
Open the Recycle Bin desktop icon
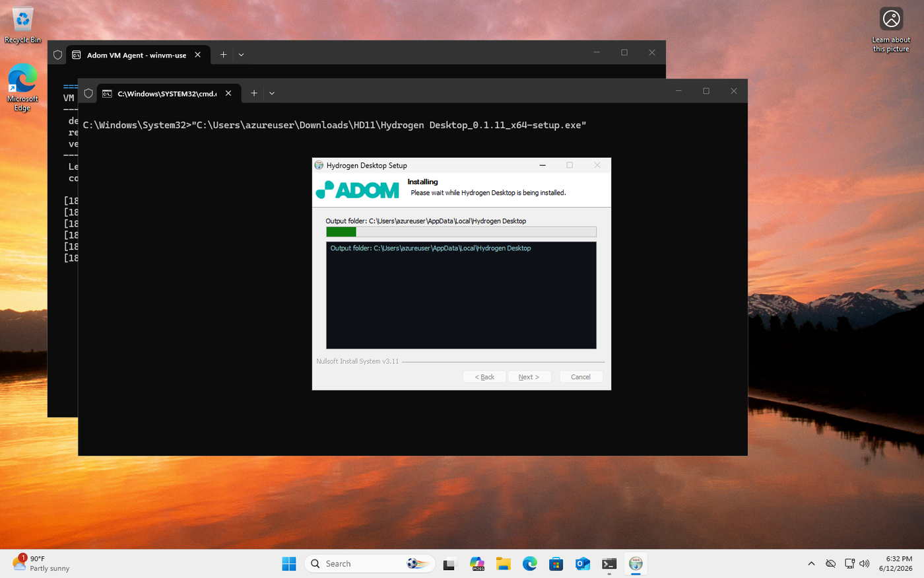click(22, 26)
